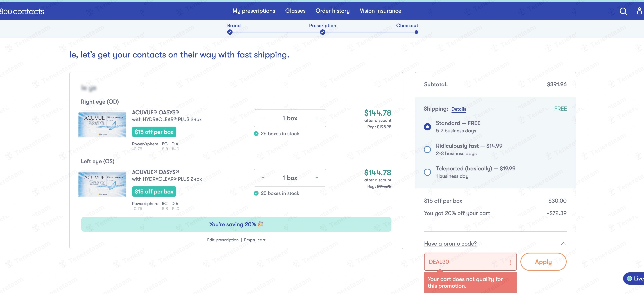Click the Apply promo button
The image size is (644, 294).
tap(543, 262)
